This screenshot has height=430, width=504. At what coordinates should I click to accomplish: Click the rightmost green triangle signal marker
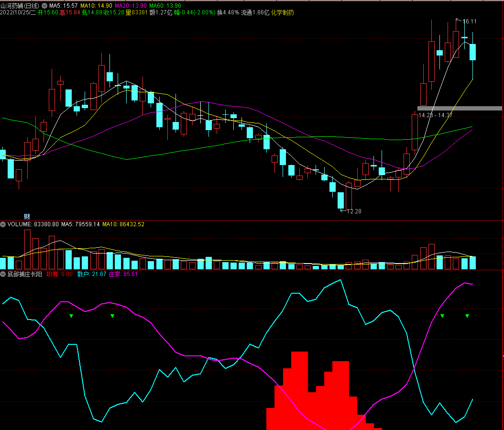click(467, 316)
